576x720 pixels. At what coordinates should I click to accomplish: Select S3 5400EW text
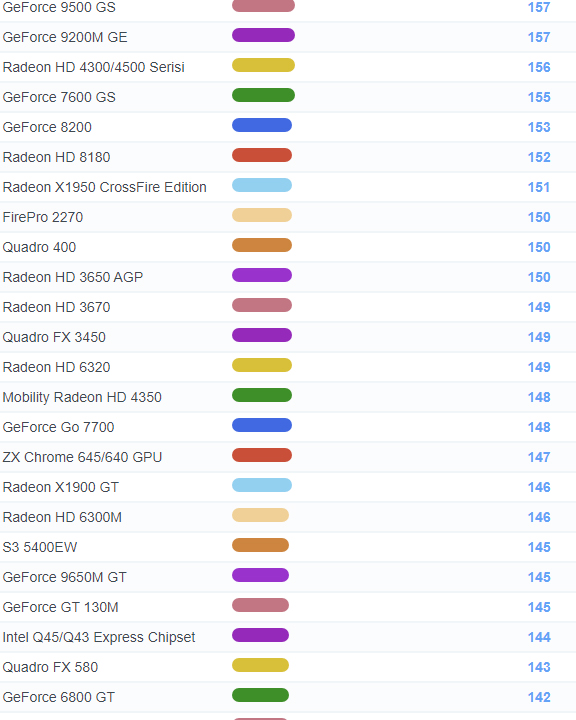pyautogui.click(x=40, y=547)
